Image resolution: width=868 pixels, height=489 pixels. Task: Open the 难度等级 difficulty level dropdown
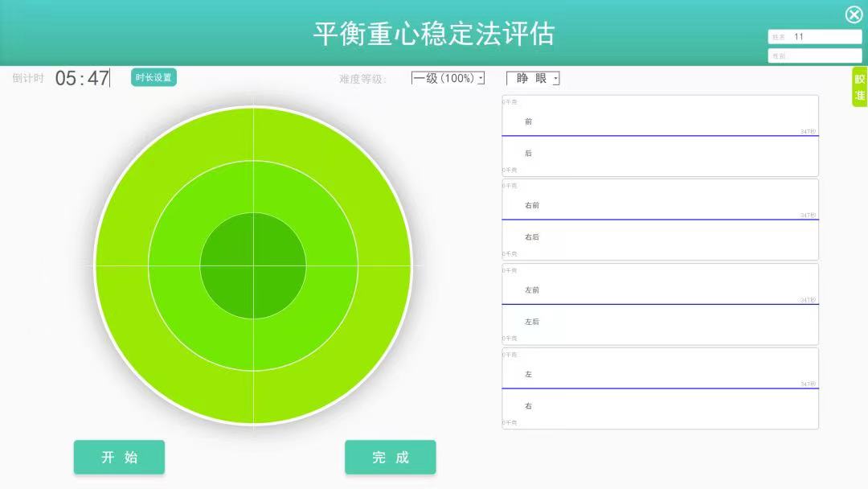447,77
